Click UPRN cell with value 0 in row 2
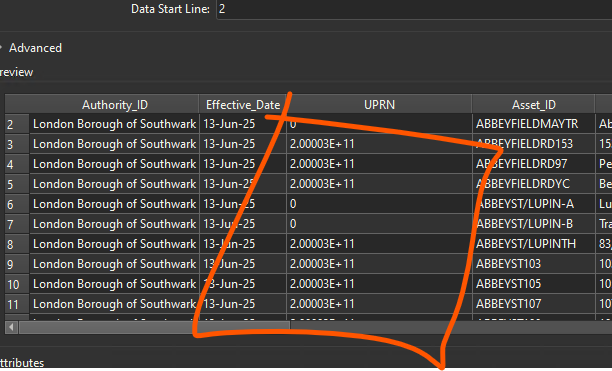The image size is (612, 371). coord(379,124)
